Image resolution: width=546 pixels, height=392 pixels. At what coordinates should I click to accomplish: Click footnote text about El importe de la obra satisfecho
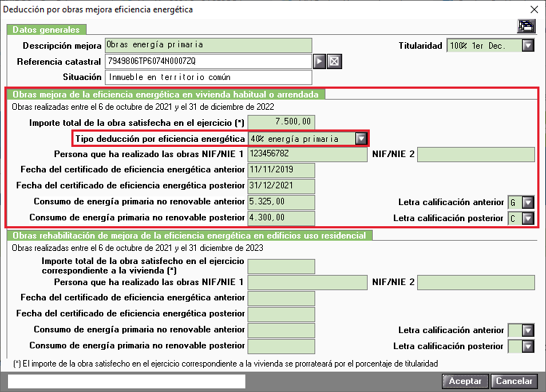(226, 364)
